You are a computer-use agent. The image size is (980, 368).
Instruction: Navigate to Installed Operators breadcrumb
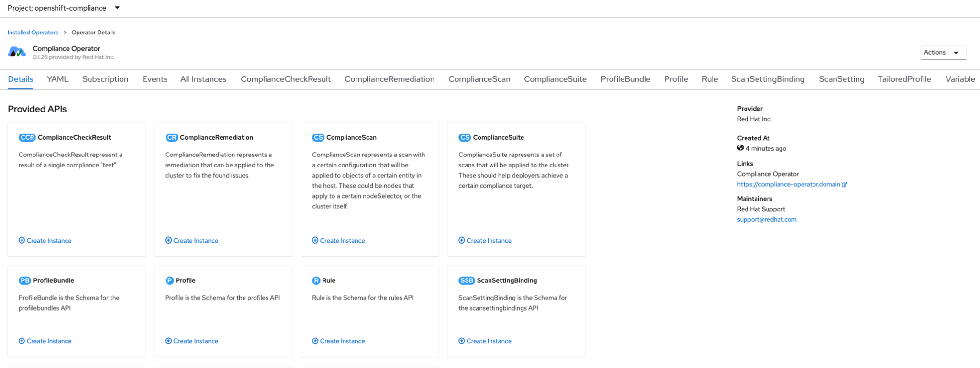pyautogui.click(x=33, y=33)
